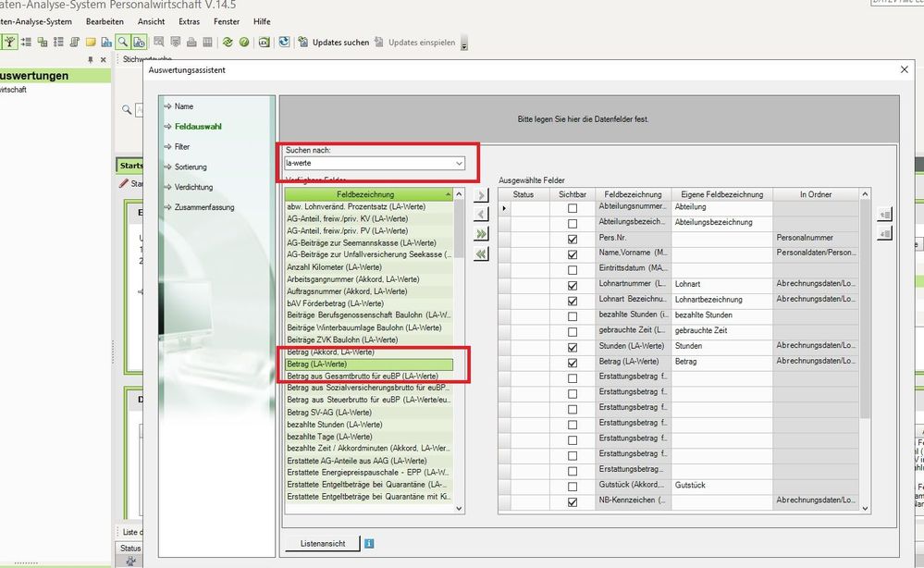
Task: Open the 'Suchen nach' dropdown list
Action: pos(460,164)
